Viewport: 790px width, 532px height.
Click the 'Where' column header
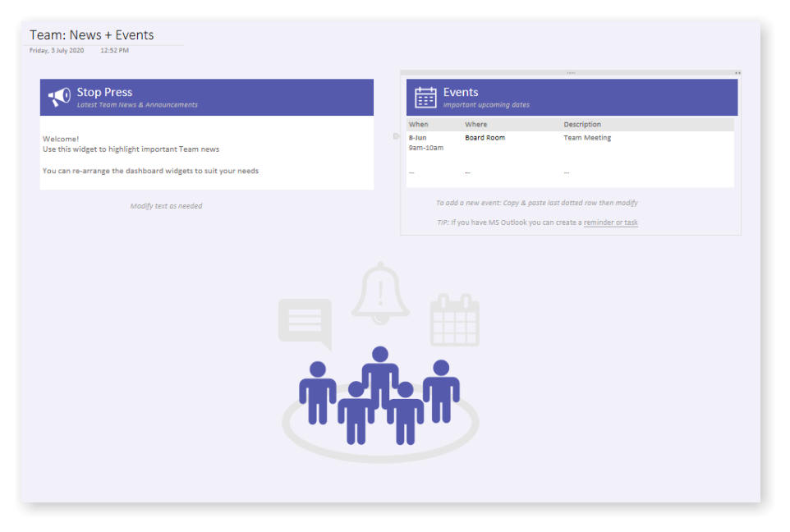tap(475, 125)
